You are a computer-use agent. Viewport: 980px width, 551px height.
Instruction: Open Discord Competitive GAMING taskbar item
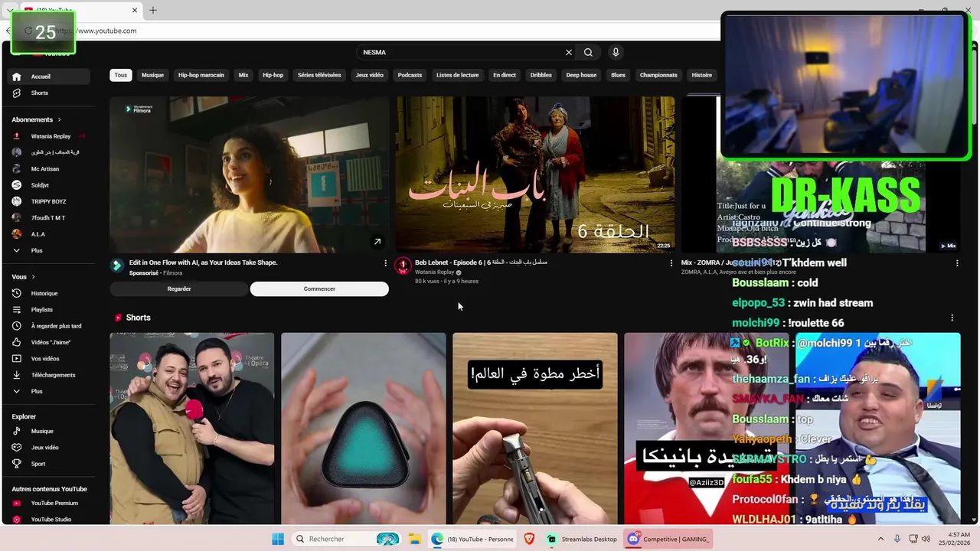click(668, 539)
